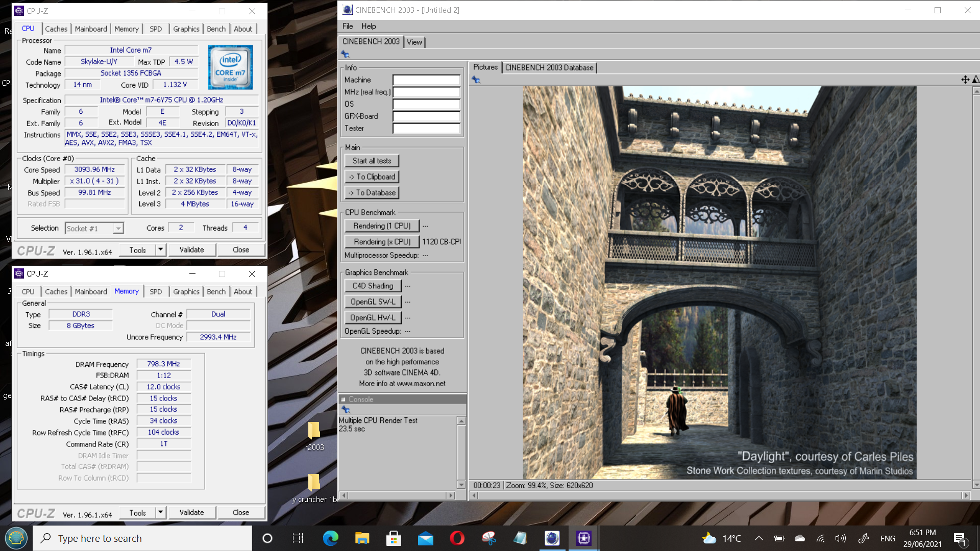Viewport: 980px width, 551px height.
Task: Click Validate in the bottom CPU-Z window
Action: click(x=191, y=512)
